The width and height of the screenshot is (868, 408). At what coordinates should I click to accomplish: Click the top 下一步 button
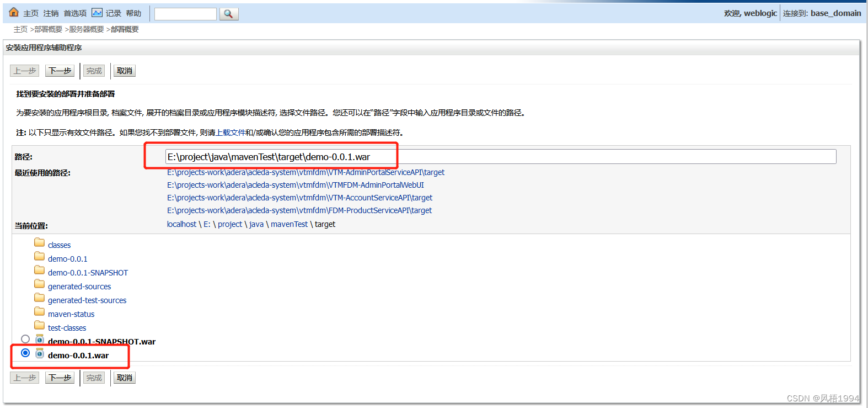pyautogui.click(x=60, y=71)
